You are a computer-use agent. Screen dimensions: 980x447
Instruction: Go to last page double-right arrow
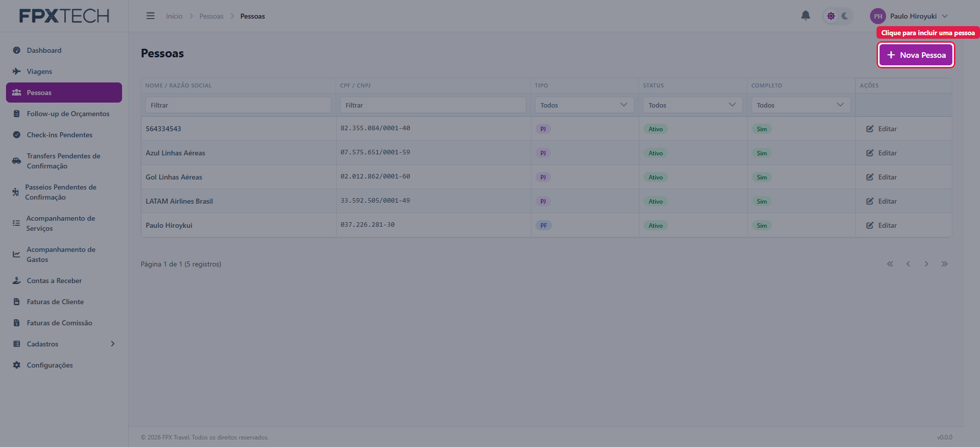coord(944,264)
